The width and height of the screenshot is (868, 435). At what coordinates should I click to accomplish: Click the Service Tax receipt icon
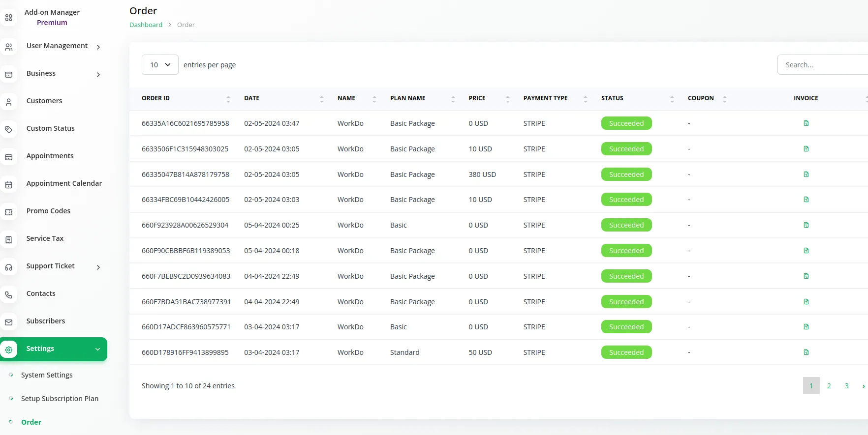pyautogui.click(x=8, y=240)
